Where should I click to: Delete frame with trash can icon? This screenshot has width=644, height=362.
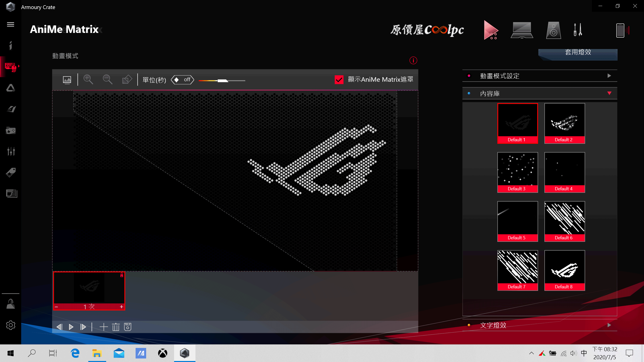(116, 327)
